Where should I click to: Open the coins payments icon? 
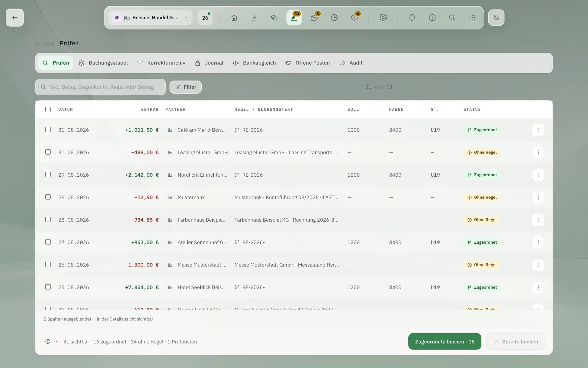click(274, 18)
